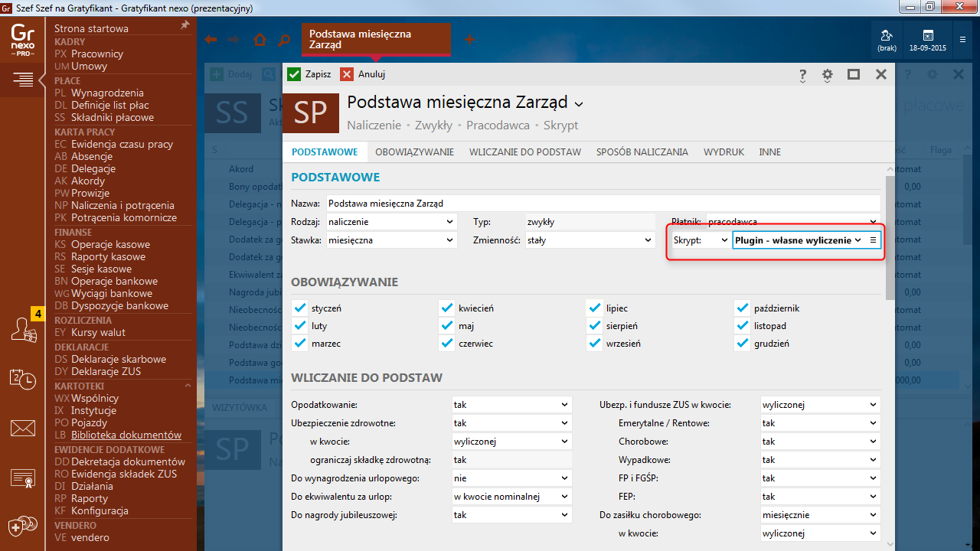Disable the grudzień month checkbox
This screenshot has height=551, width=980.
point(742,344)
